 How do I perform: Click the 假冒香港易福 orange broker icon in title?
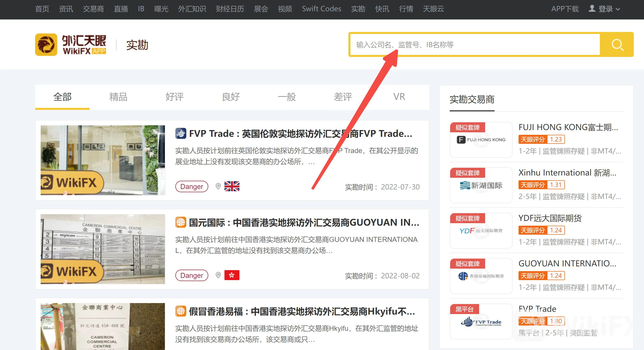[x=181, y=311]
